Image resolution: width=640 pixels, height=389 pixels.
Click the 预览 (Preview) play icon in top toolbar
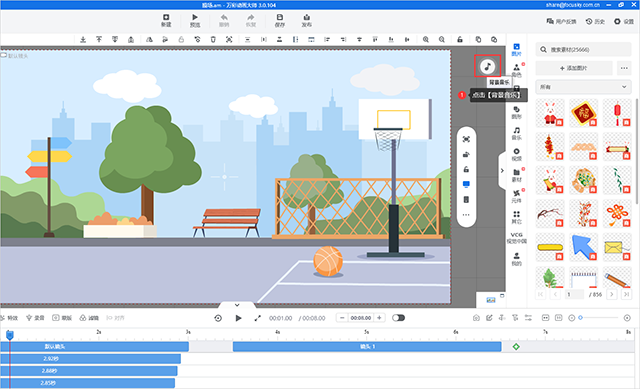pos(195,20)
